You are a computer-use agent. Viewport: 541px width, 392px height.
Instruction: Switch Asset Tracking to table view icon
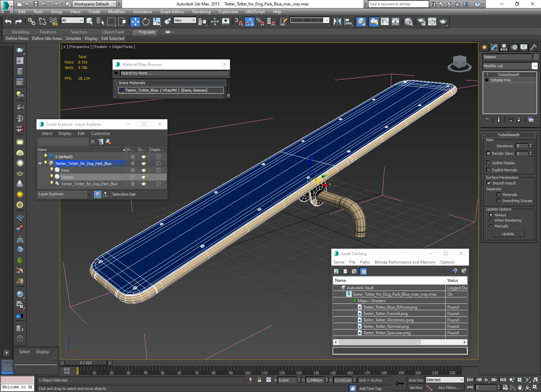tap(363, 271)
